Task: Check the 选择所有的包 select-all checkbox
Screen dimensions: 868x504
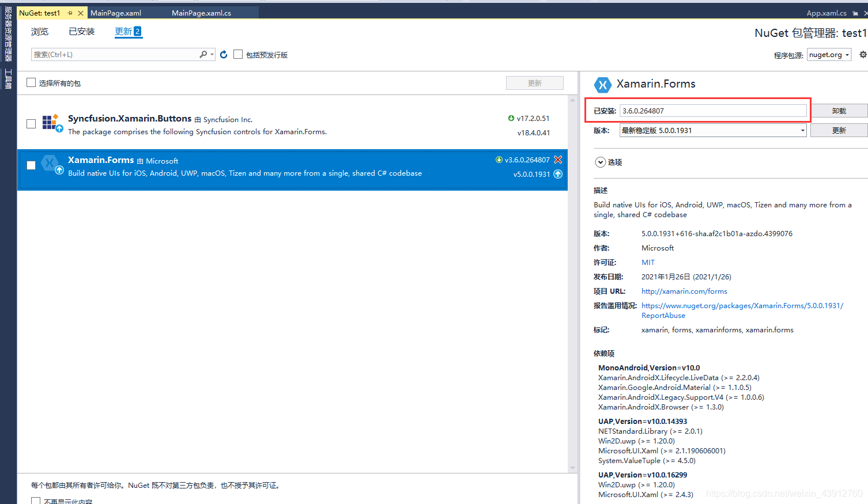Action: tap(31, 82)
